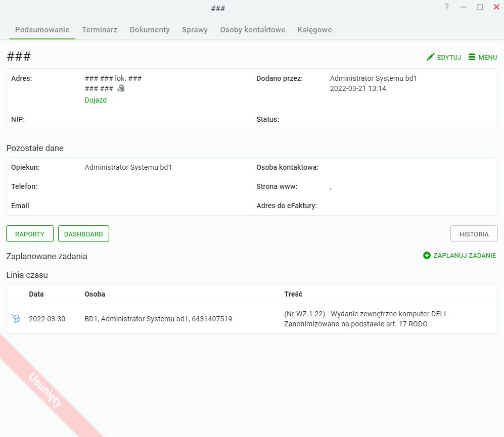
Task: Maximize the window
Action: [x=480, y=7]
